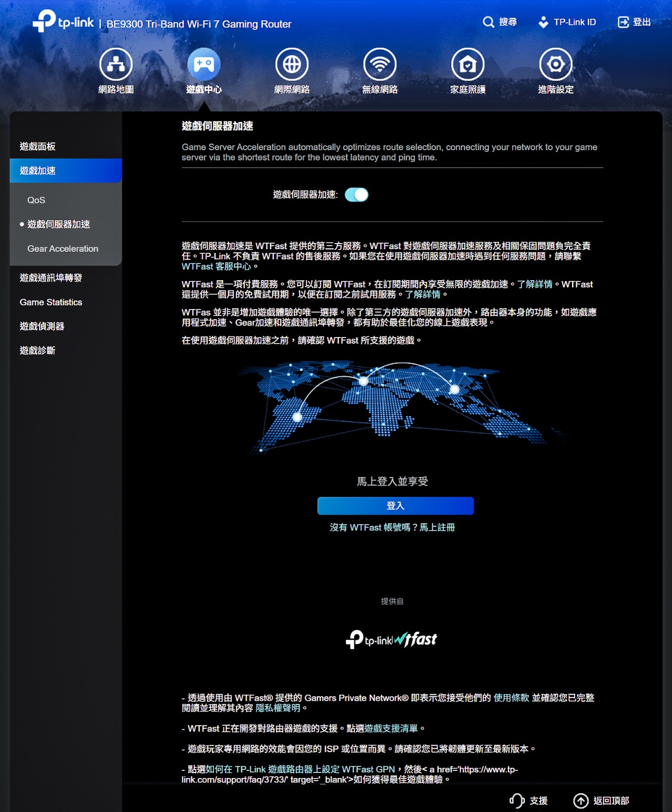The width and height of the screenshot is (672, 812).
Task: Open the WTFast 客服中心 link
Action: (216, 266)
